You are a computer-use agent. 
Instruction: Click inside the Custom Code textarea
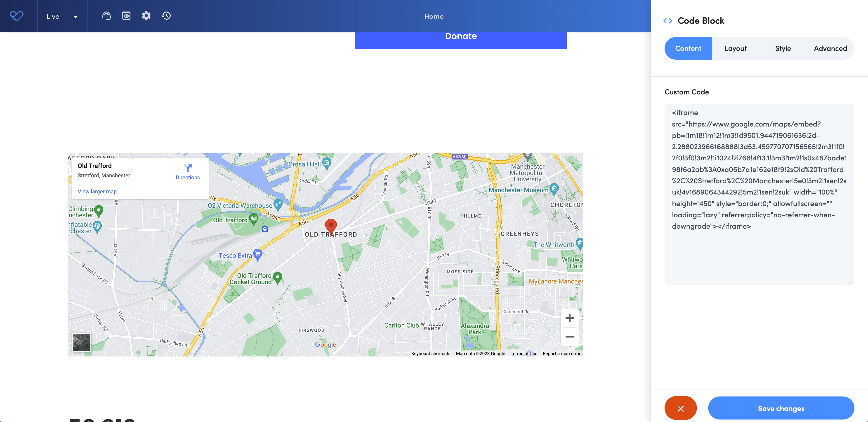(x=759, y=194)
